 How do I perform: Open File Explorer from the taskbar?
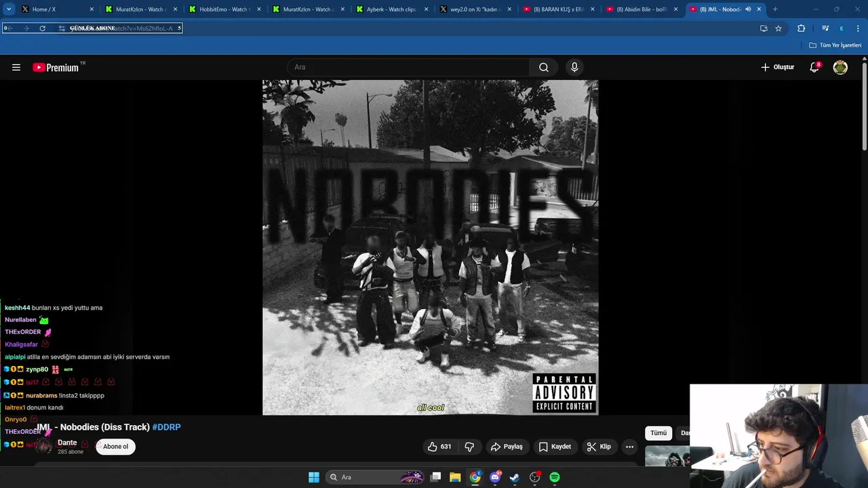[x=455, y=477]
